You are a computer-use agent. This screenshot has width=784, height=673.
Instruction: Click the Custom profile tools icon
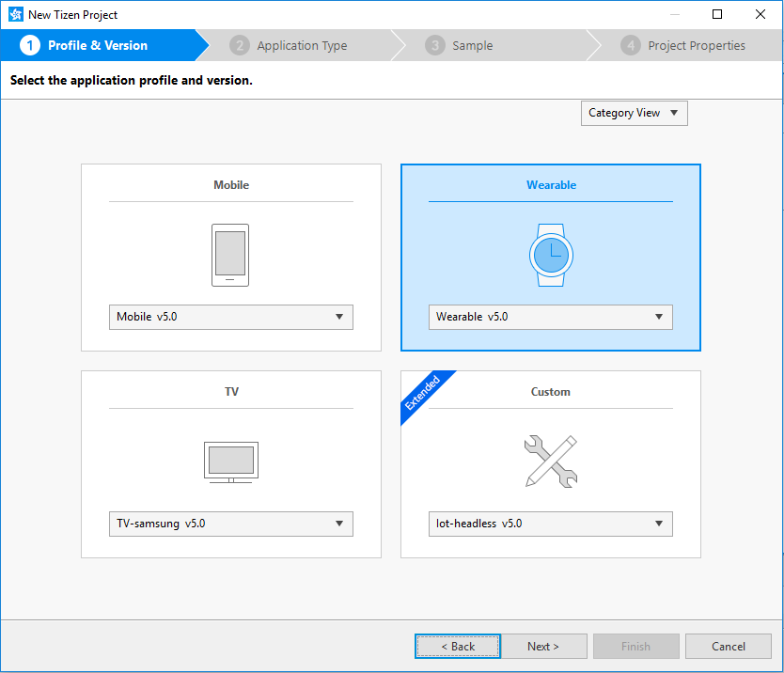tap(551, 461)
